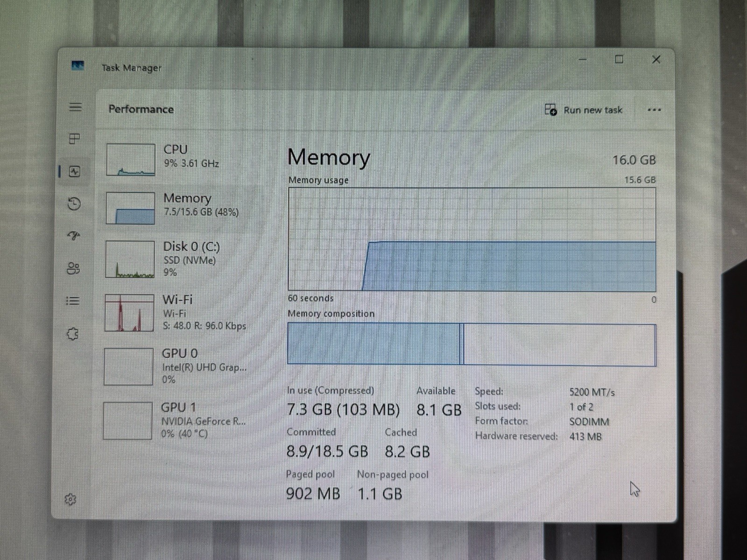Click the SODIMM form factor value
Screen dimensions: 747x560
tap(589, 422)
